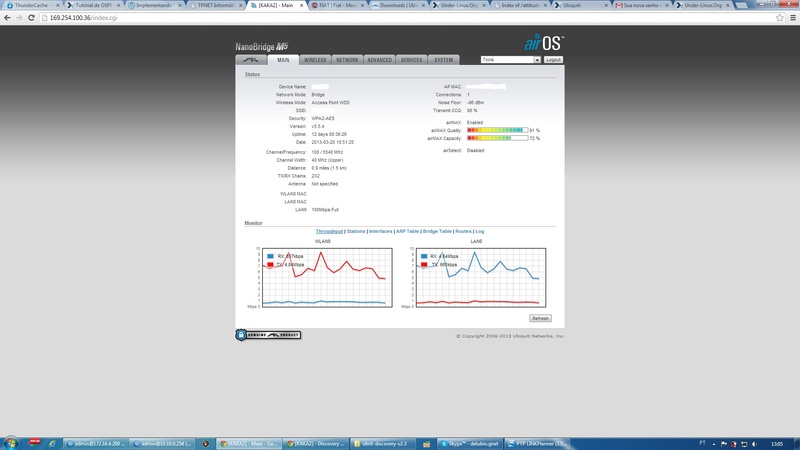Viewport: 800px width, 450px height.
Task: Click the airMAX Quality bar
Action: tap(497, 130)
